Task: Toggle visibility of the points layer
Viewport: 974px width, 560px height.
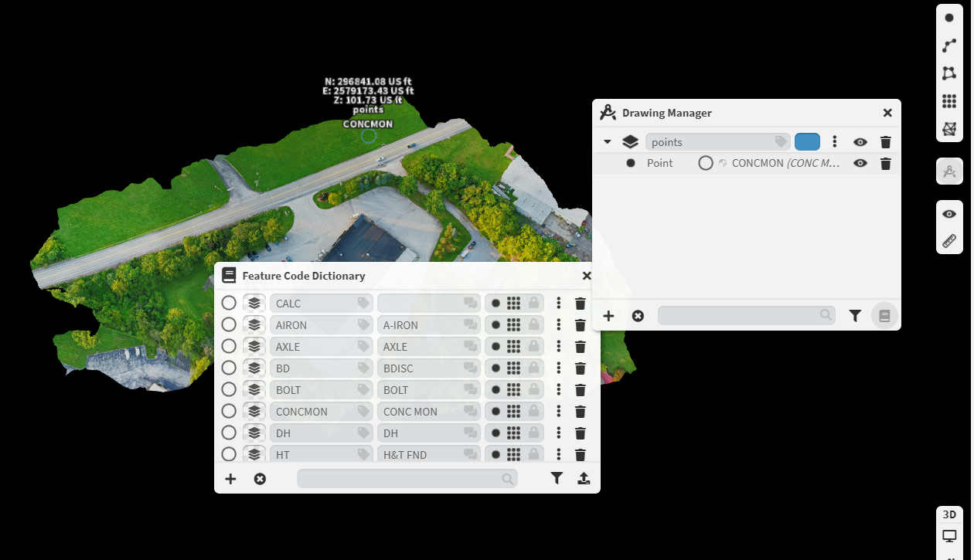Action: click(860, 142)
